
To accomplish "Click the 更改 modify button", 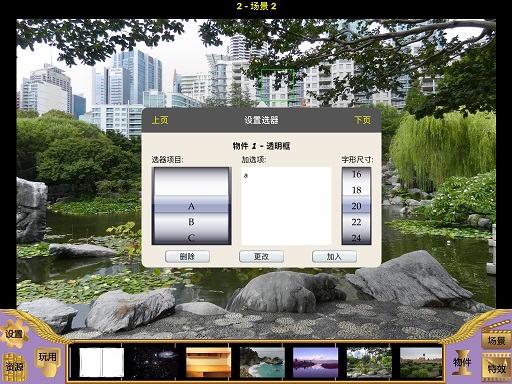I will coord(261,256).
